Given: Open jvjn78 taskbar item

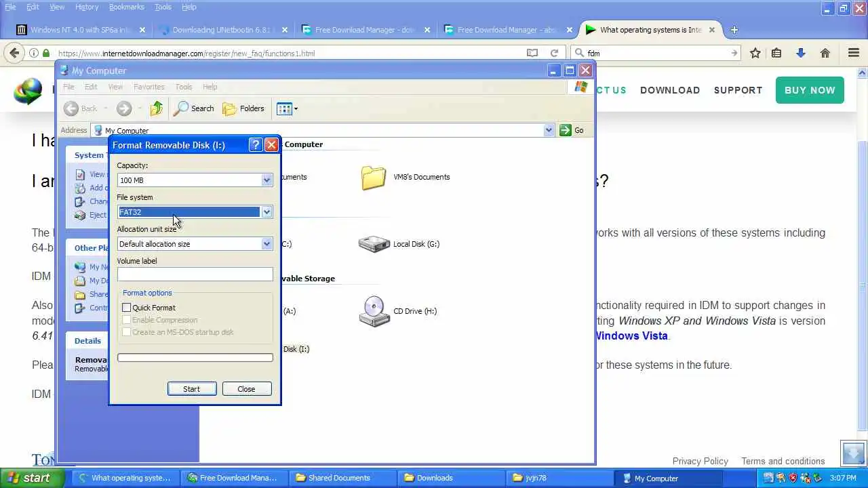Looking at the screenshot, I should (x=559, y=478).
